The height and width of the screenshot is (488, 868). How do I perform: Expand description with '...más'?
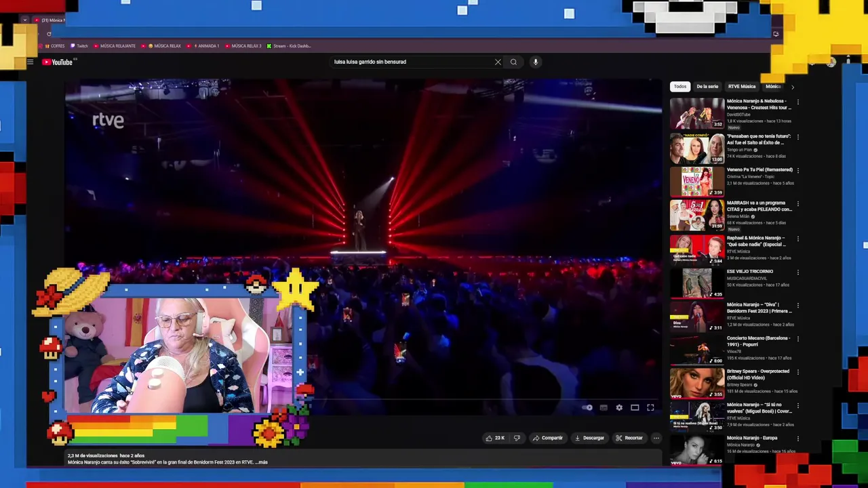pos(261,462)
